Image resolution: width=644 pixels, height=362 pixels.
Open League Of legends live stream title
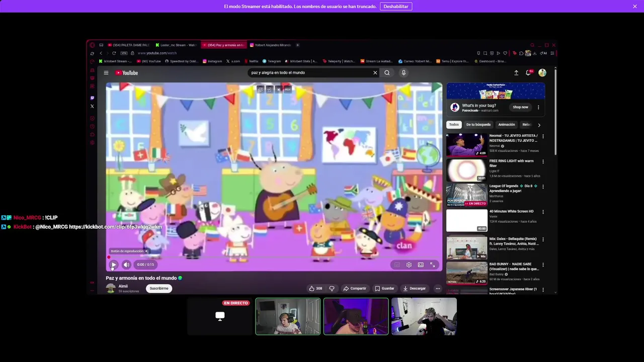(x=513, y=189)
